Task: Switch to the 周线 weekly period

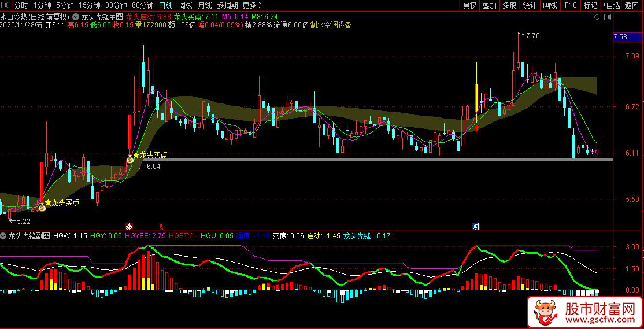Action: pos(186,5)
